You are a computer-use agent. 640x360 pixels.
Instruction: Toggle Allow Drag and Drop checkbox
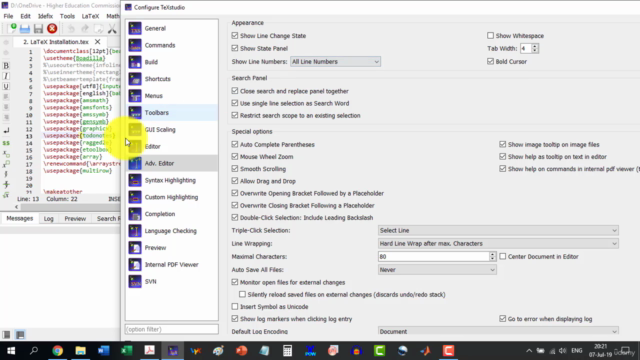pos(235,181)
